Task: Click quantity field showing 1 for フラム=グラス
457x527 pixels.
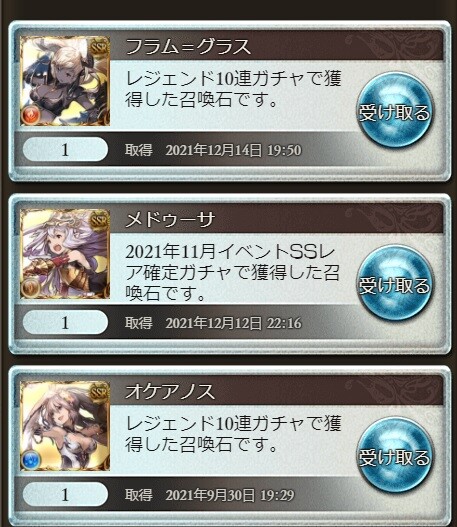Action: [x=66, y=149]
